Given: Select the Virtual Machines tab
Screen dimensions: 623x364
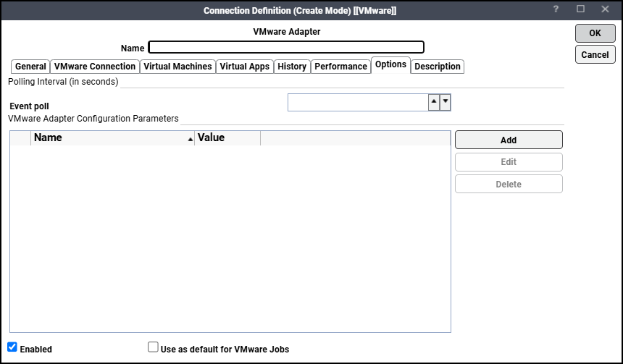Looking at the screenshot, I should click(177, 67).
